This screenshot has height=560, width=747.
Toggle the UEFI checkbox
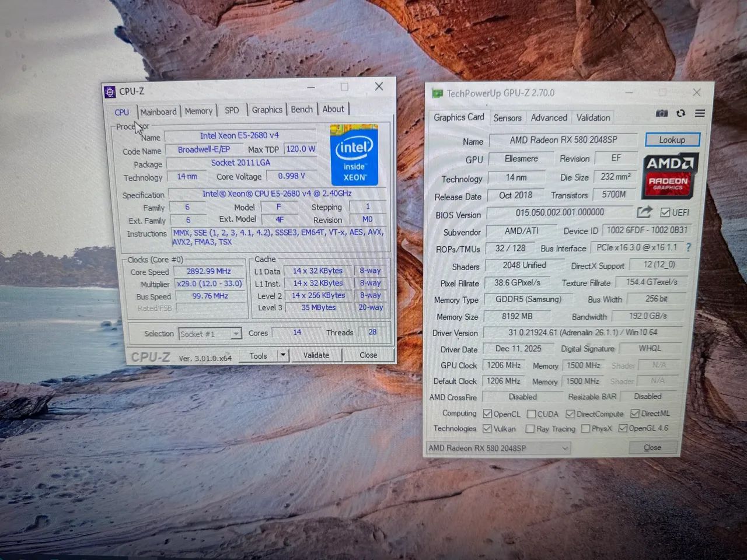coord(665,212)
